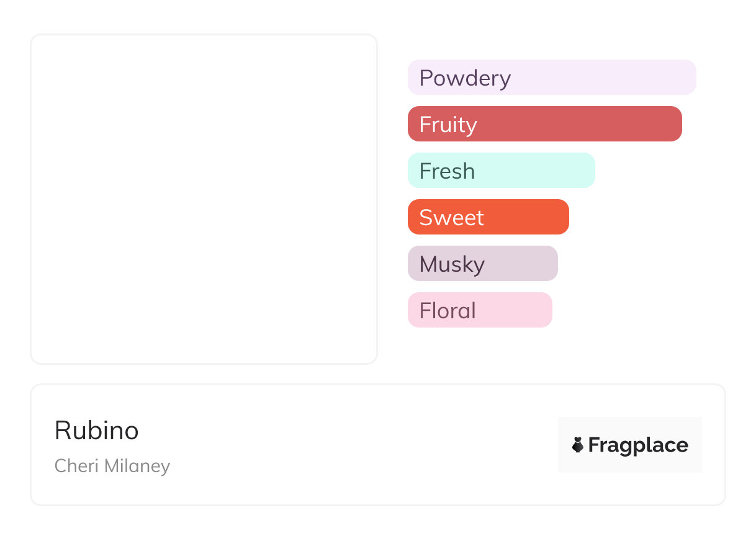This screenshot has height=536, width=756.
Task: Click the 'Fresh' text label
Action: (x=447, y=171)
